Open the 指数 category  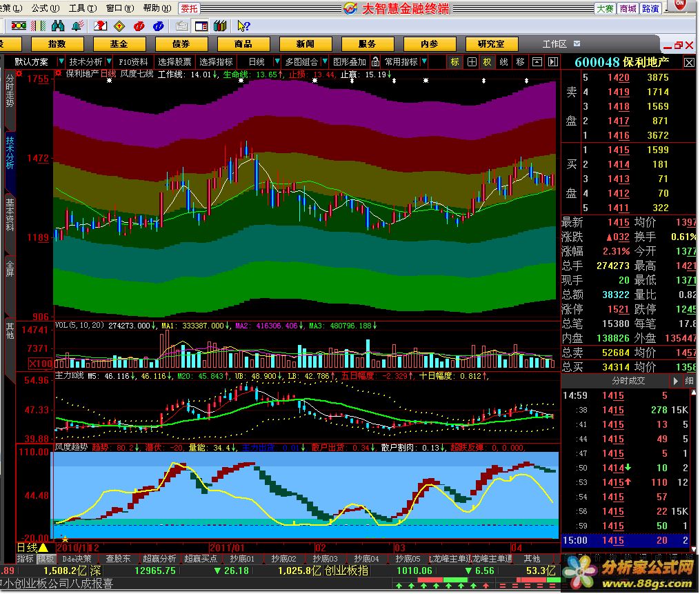point(57,43)
